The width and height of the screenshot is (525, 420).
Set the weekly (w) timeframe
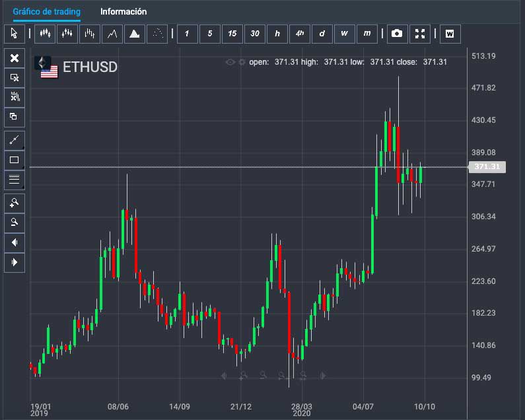(x=345, y=34)
